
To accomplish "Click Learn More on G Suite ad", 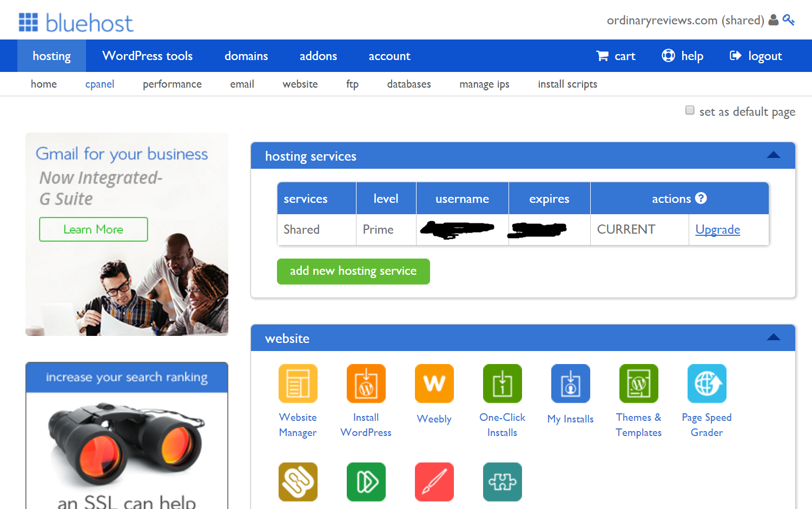I will click(94, 229).
